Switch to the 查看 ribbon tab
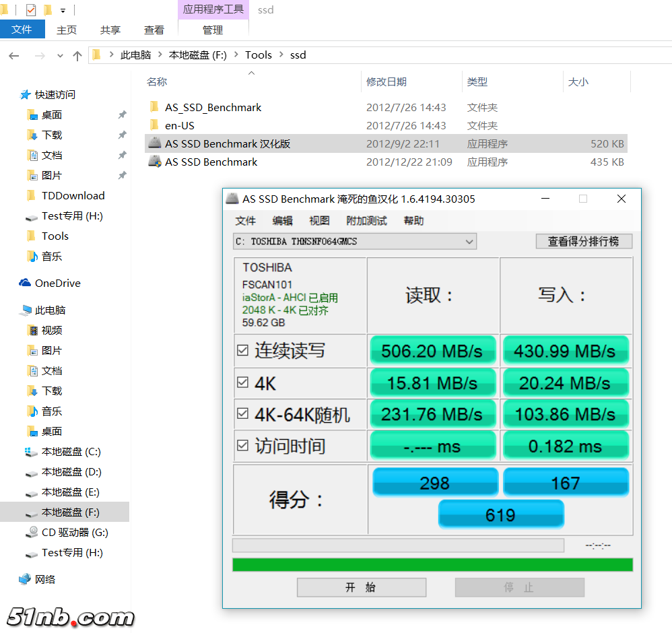 (154, 30)
